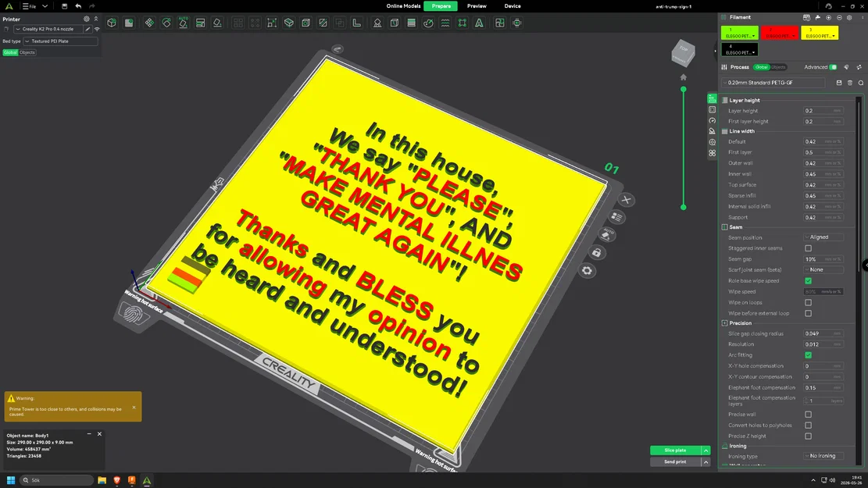Click the text tool 'A' toolbar icon
868x488 pixels.
click(x=479, y=23)
